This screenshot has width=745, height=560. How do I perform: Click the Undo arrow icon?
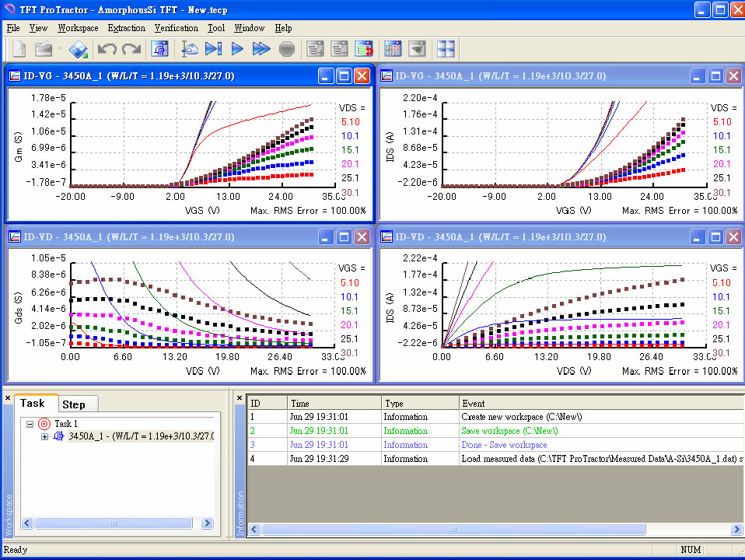tap(107, 49)
